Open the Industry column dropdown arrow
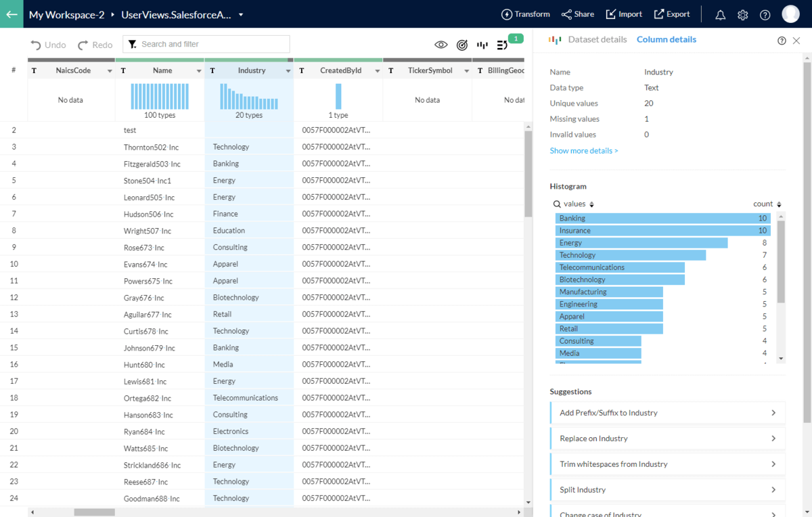 (x=288, y=71)
